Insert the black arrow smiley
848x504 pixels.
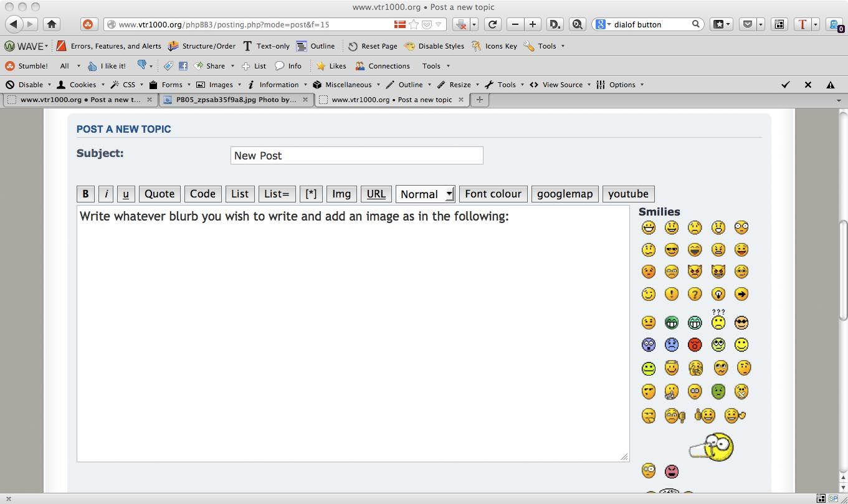point(741,294)
